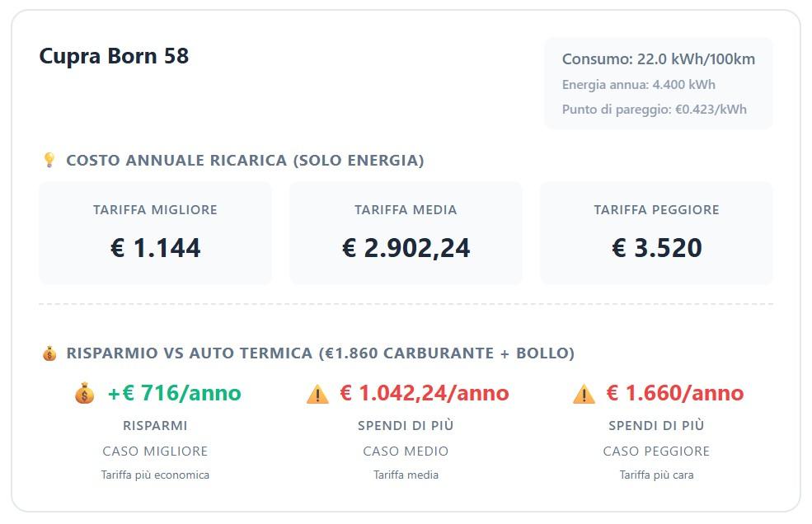Click the Energia annua 4.400 kWh line
Screen dimensions: 812x524
638,84
